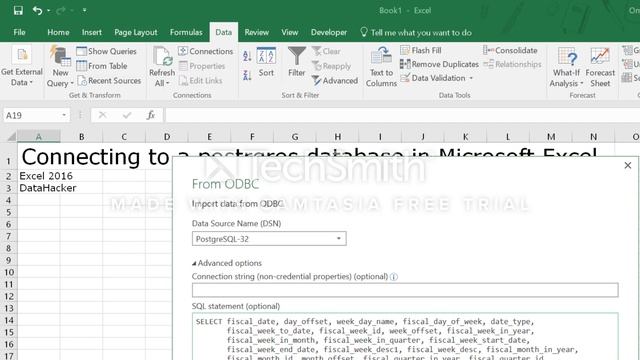Click Sort Z to A icon
The image size is (640, 360).
(x=247, y=75)
